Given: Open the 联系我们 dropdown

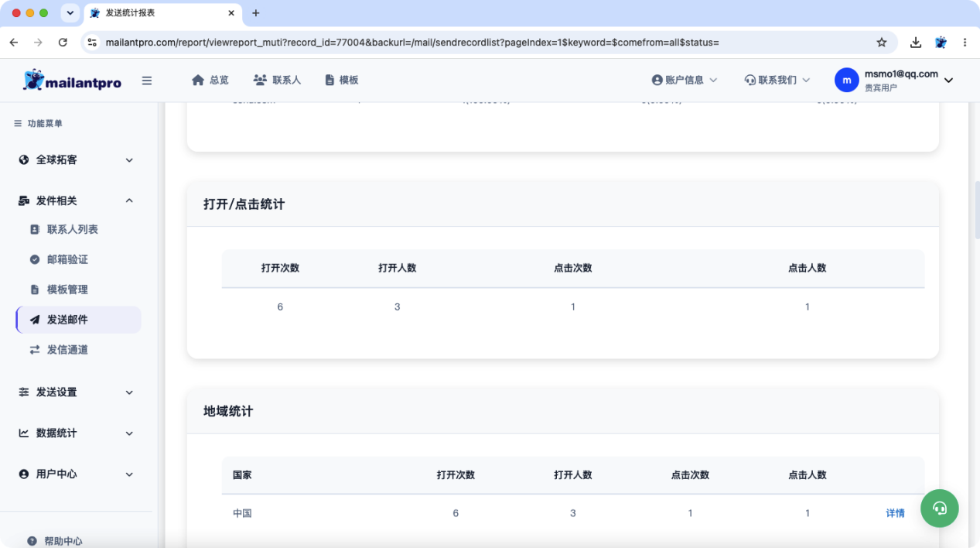Looking at the screenshot, I should [777, 80].
